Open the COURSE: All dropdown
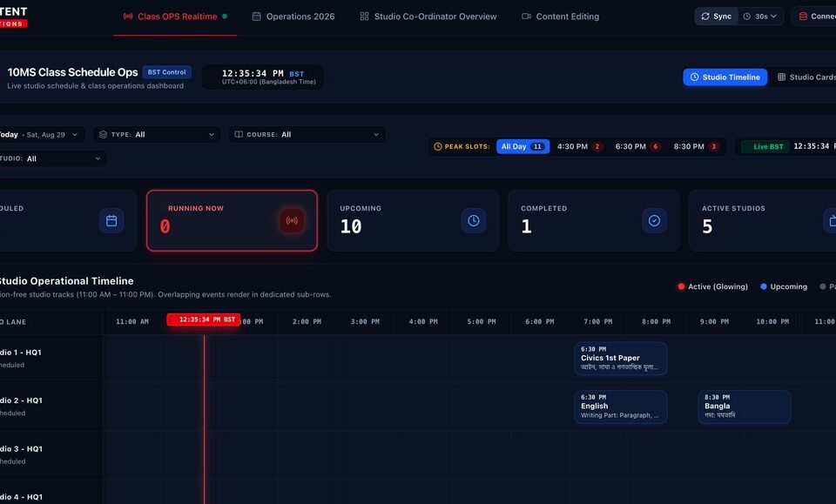836x504 pixels. pos(307,135)
